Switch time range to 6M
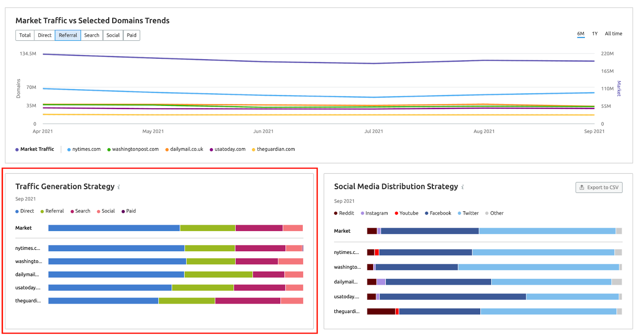644x336 pixels. [581, 34]
